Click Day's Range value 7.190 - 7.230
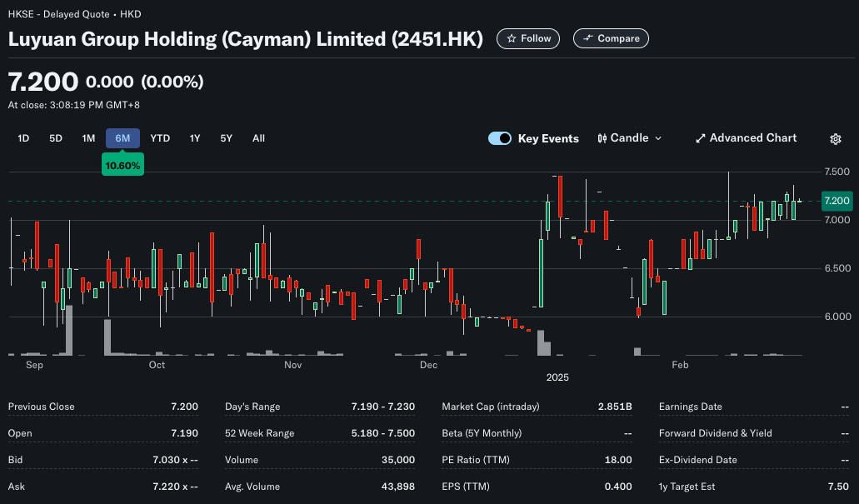 click(383, 407)
